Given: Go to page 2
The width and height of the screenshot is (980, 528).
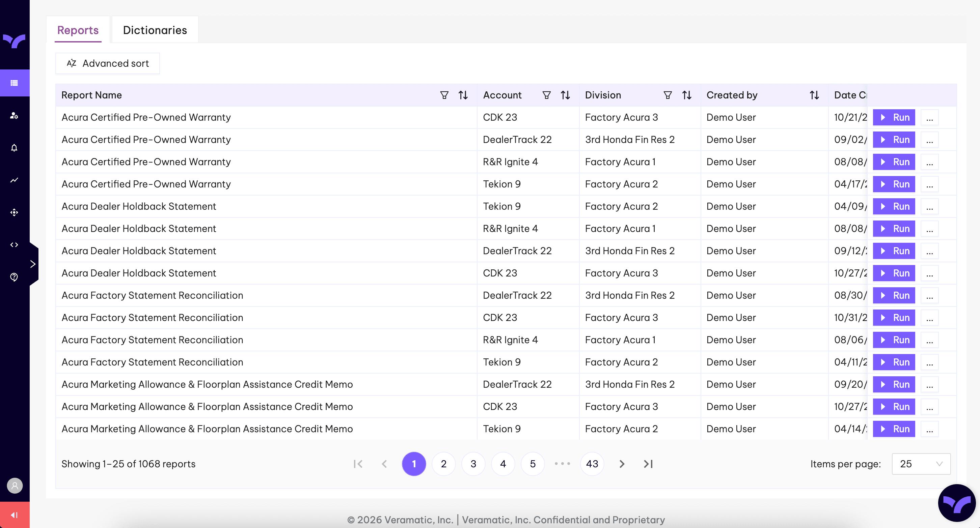Looking at the screenshot, I should click(443, 464).
